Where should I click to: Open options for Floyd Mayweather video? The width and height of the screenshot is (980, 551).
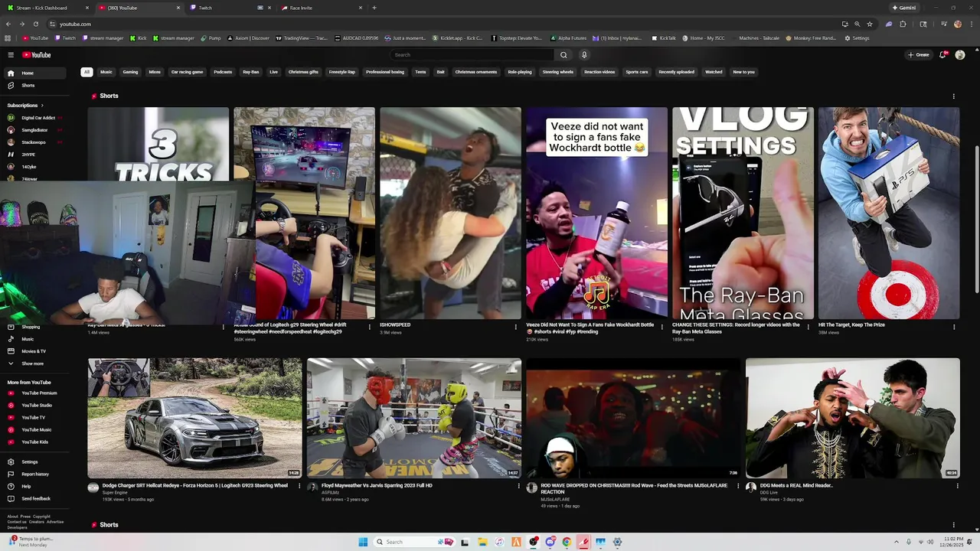519,486
